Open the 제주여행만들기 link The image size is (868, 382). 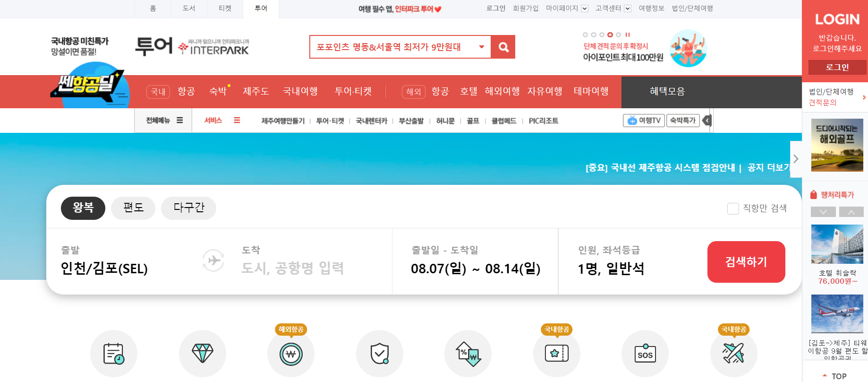pyautogui.click(x=283, y=121)
